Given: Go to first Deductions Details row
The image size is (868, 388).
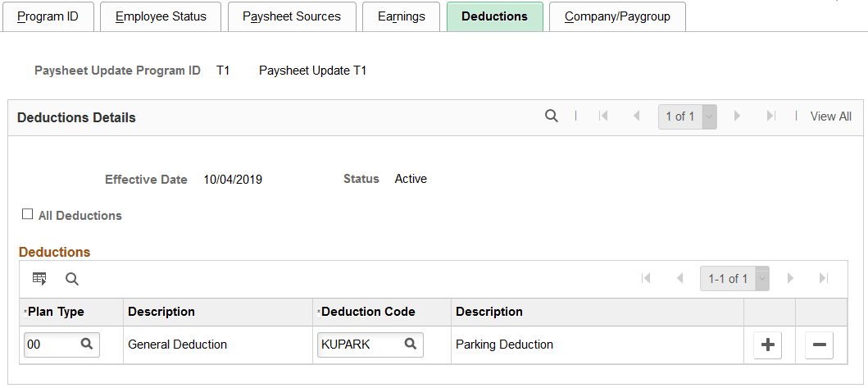Looking at the screenshot, I should (604, 116).
